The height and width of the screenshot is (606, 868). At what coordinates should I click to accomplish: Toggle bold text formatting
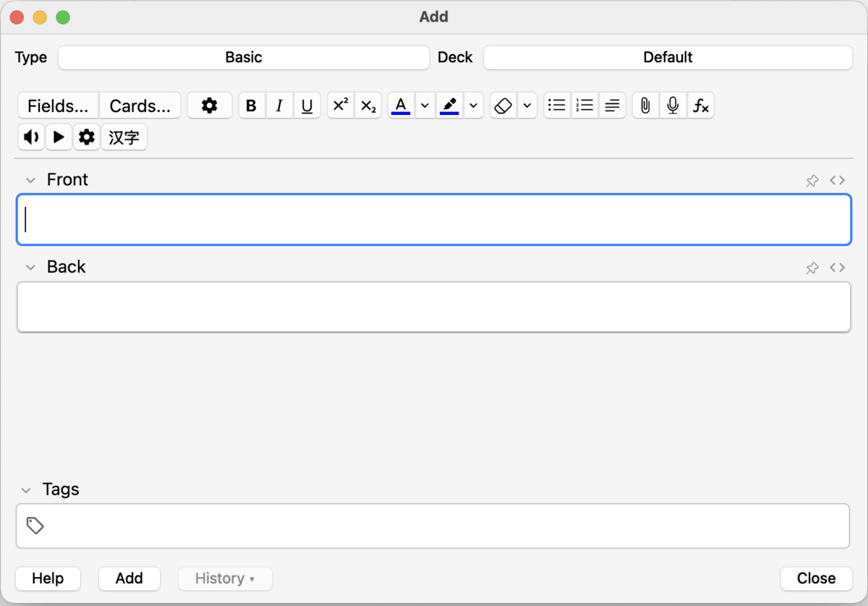coord(251,106)
